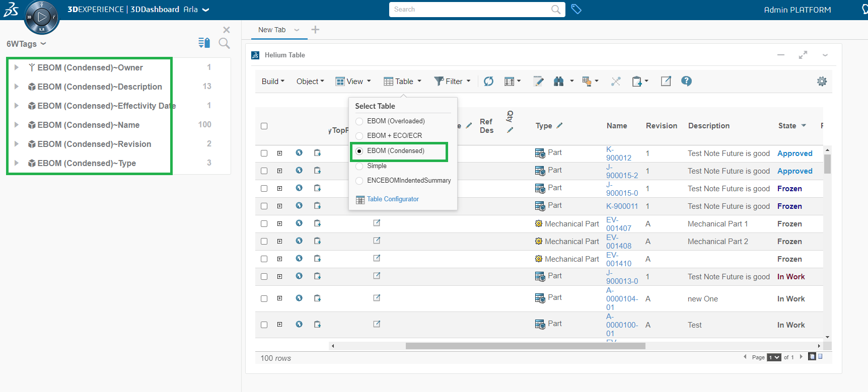868x392 pixels.
Task: Click the binoculars find icon
Action: (x=558, y=82)
